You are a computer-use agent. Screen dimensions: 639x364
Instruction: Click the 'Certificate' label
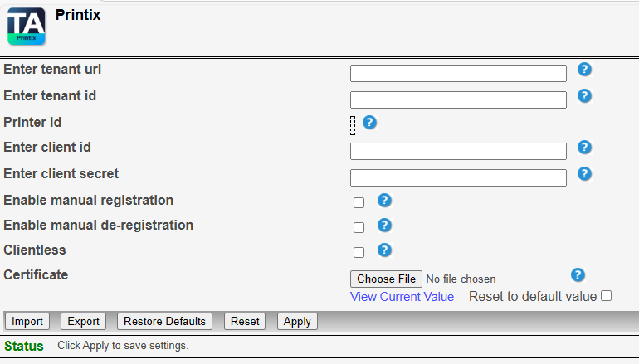click(36, 274)
